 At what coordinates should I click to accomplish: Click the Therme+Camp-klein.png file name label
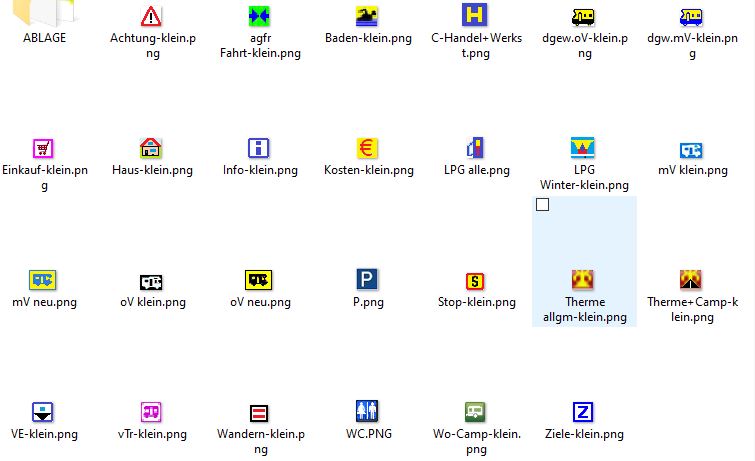pos(692,309)
